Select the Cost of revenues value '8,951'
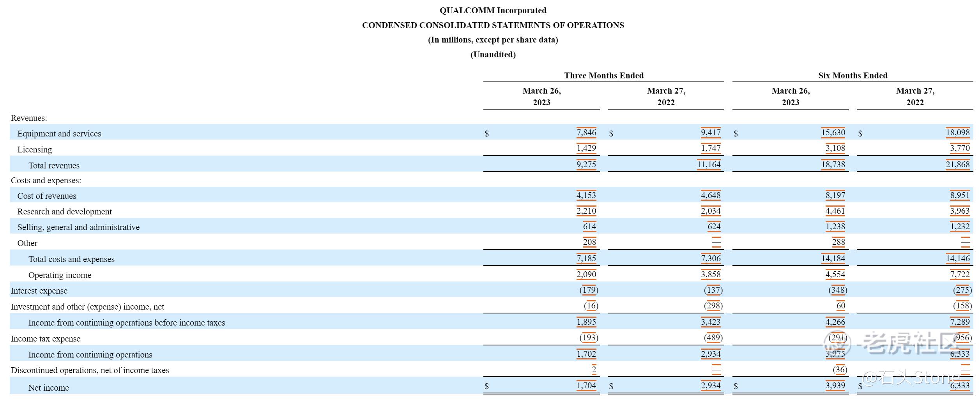The height and width of the screenshot is (400, 980). 960,195
